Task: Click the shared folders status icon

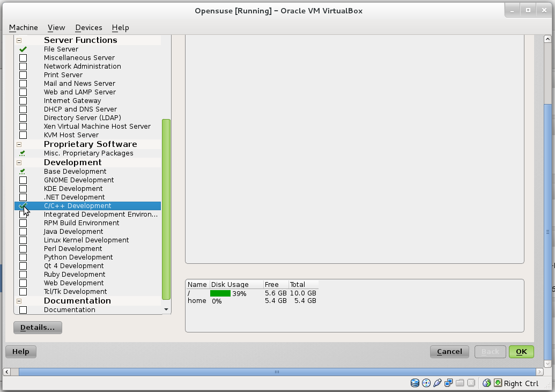Action: [x=459, y=383]
